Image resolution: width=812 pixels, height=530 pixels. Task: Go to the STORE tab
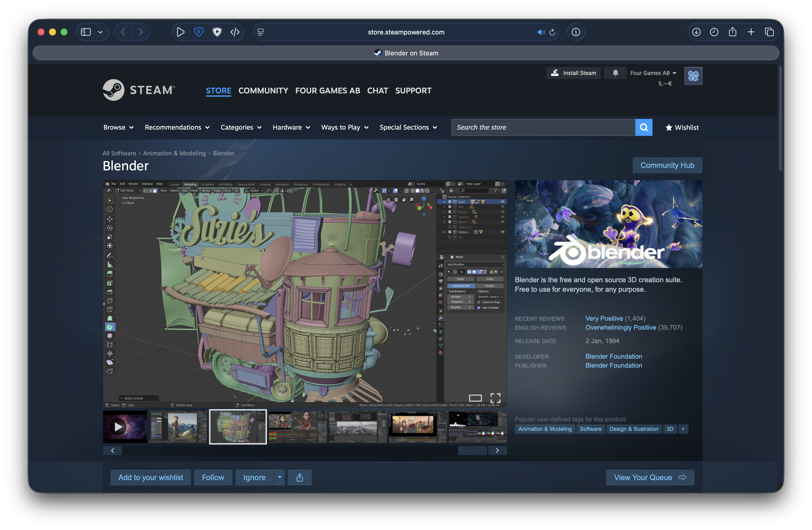pyautogui.click(x=219, y=91)
